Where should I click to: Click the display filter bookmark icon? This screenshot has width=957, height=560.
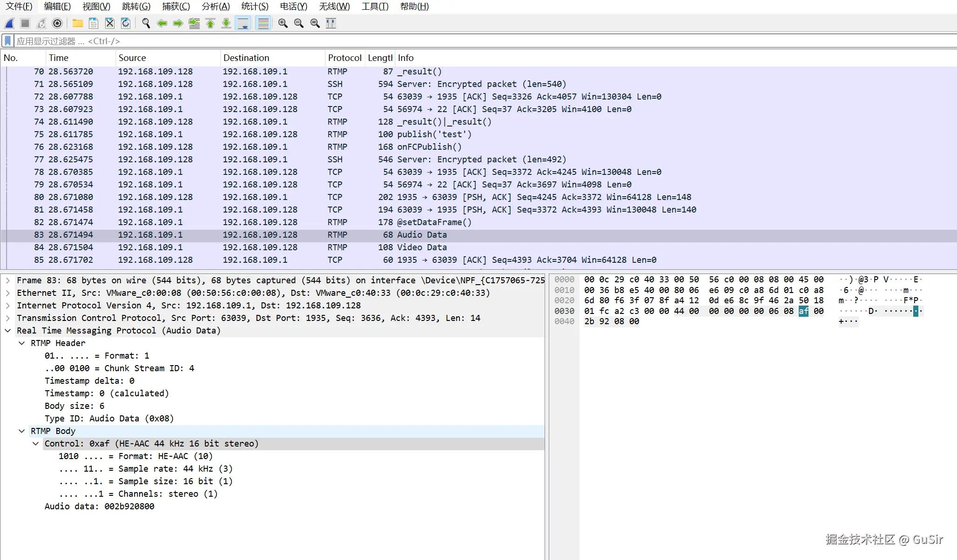click(8, 41)
